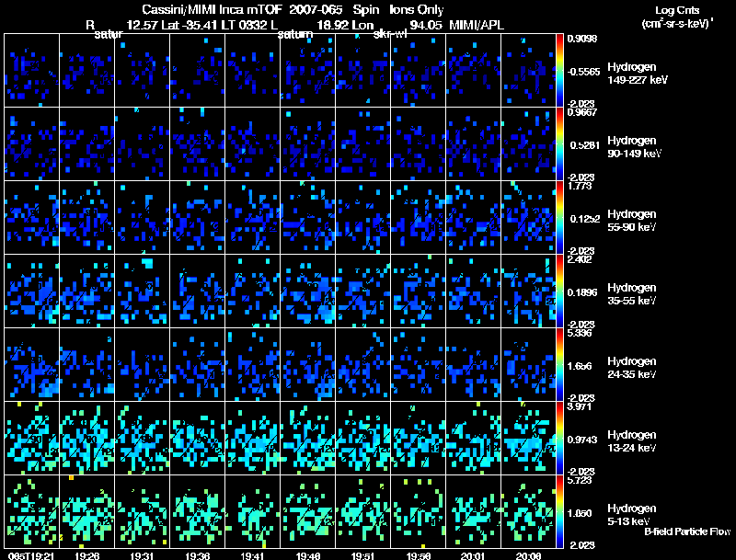Open the 13-24 keV image panel at 19:51
Viewport: 736px width, 560px height.
pyautogui.click(x=362, y=439)
